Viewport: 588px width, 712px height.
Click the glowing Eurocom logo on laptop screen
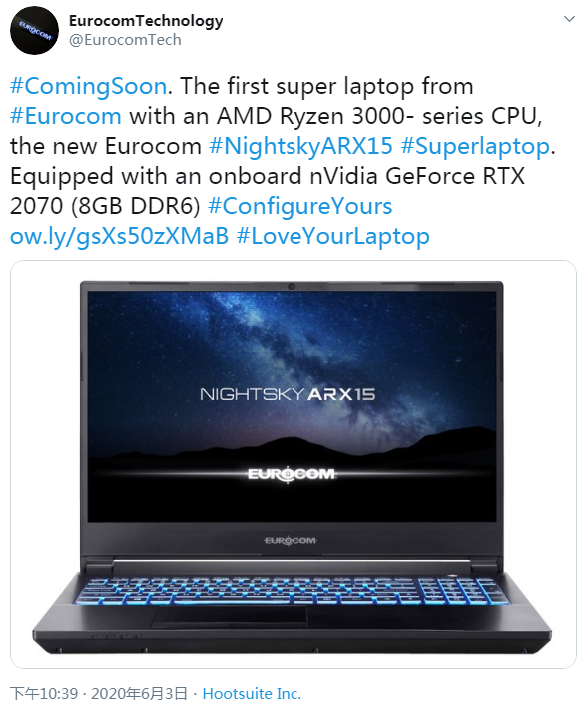coord(292,474)
